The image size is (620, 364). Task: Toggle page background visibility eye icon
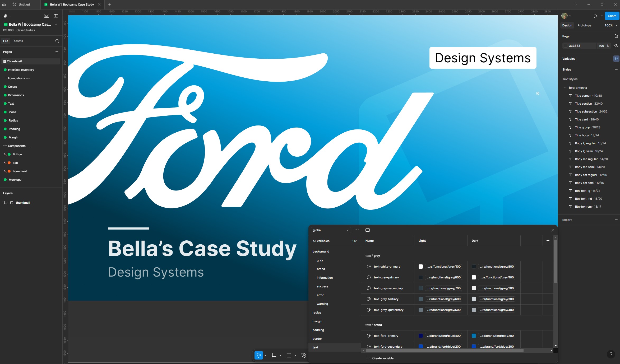616,46
